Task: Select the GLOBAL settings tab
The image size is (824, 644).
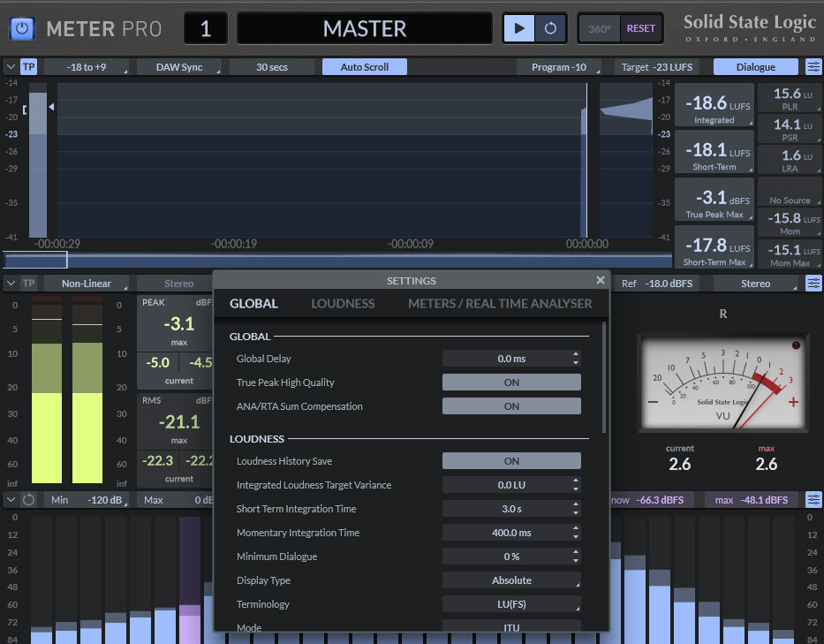Action: (x=253, y=303)
